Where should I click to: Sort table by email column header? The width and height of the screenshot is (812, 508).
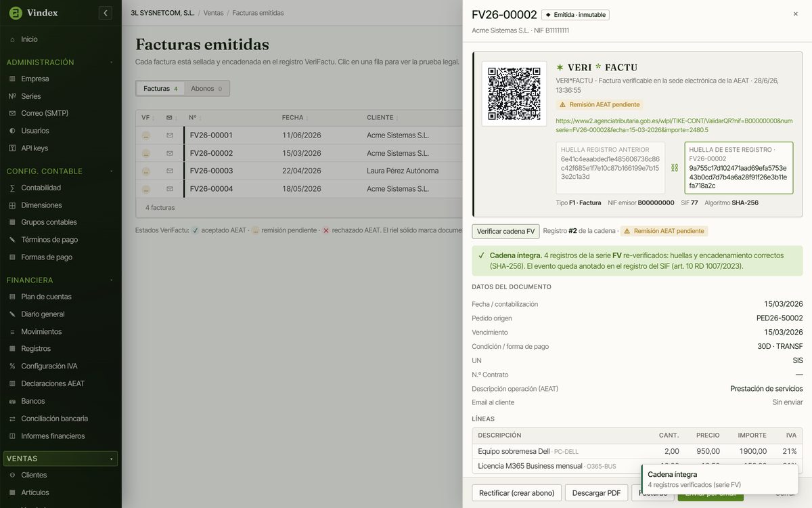pos(172,118)
